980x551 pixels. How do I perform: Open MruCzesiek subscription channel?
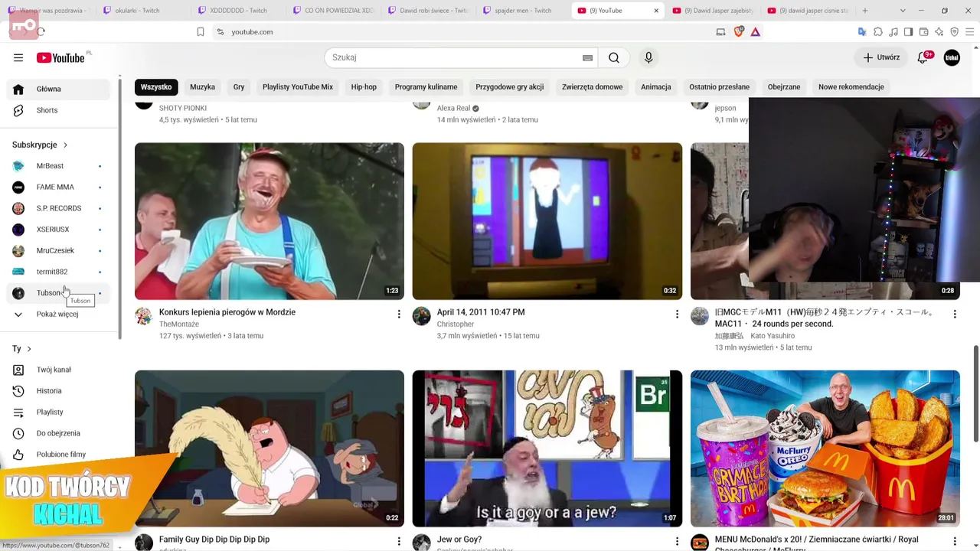click(x=59, y=250)
